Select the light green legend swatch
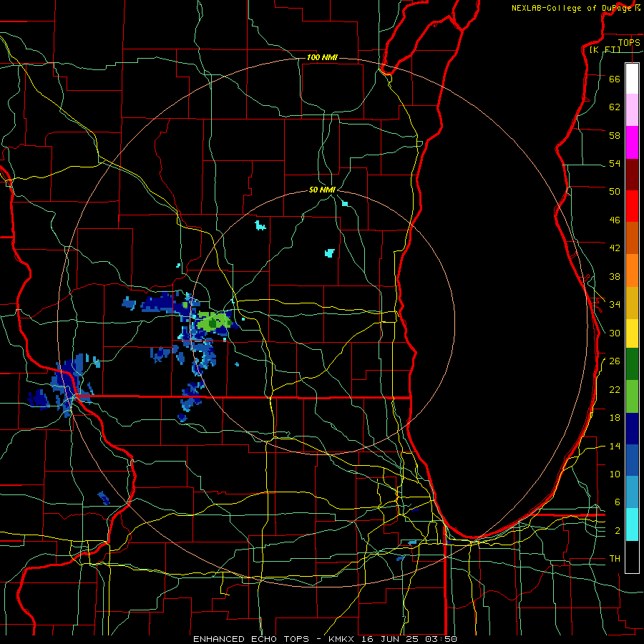This screenshot has height=644, width=644. 632,396
